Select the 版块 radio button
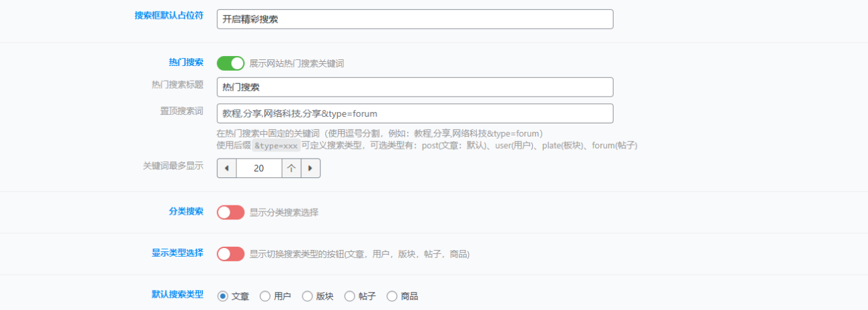 coord(307,296)
